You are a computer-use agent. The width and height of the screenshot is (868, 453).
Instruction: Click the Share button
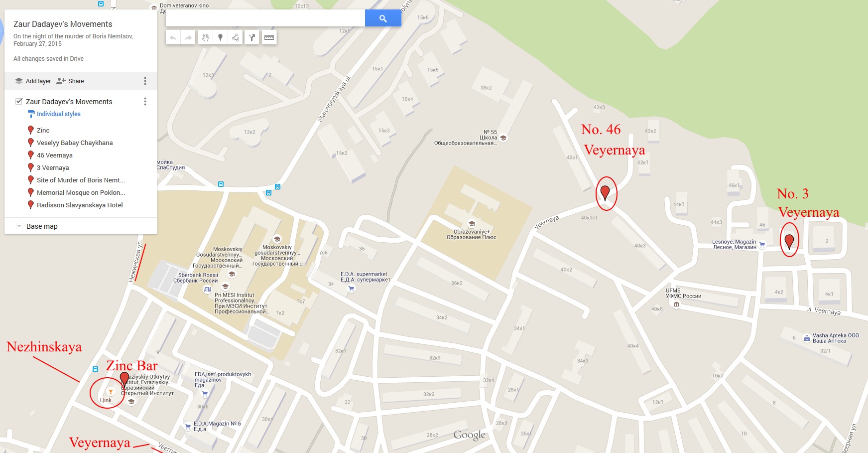70,81
